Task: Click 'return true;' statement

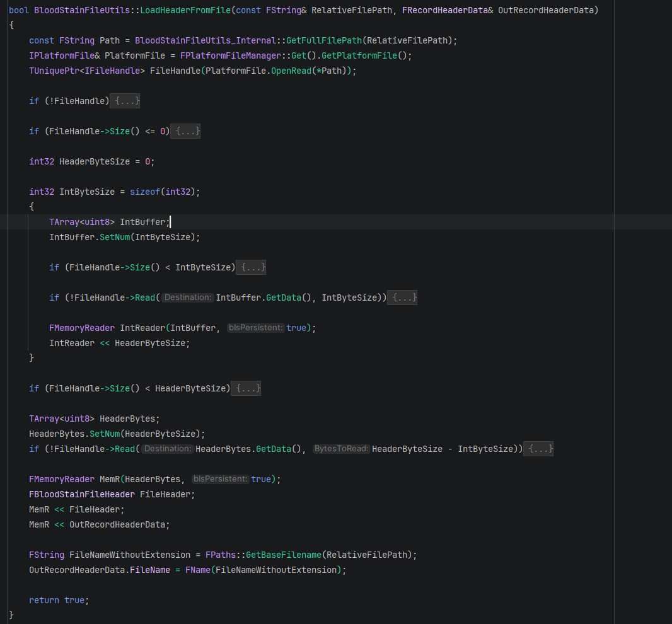Action: 59,600
